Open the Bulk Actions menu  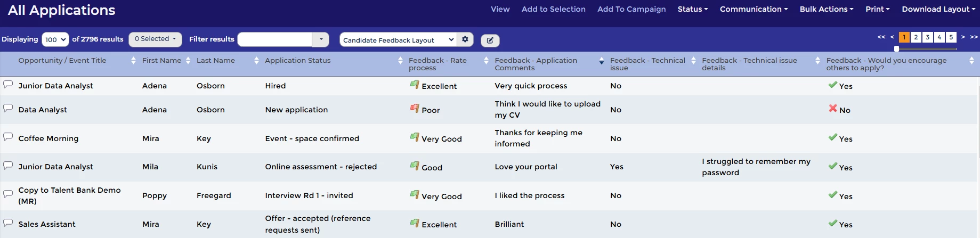click(826, 9)
